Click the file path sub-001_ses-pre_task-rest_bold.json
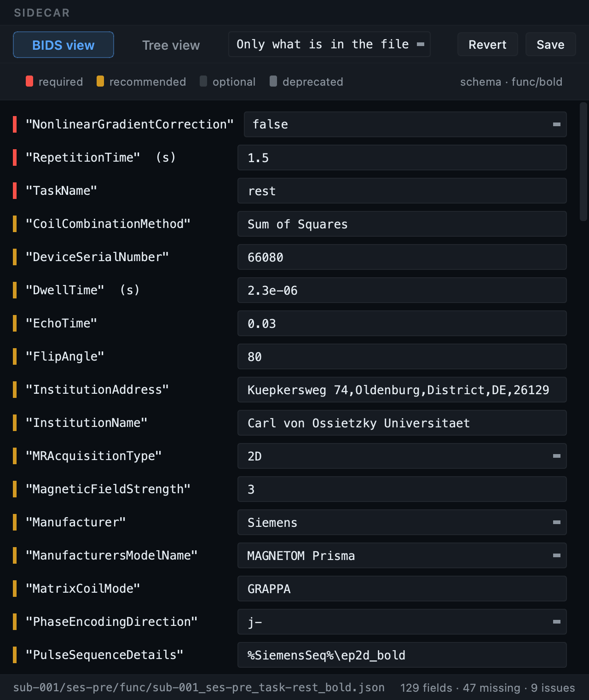Image resolution: width=589 pixels, height=700 pixels. point(199,688)
